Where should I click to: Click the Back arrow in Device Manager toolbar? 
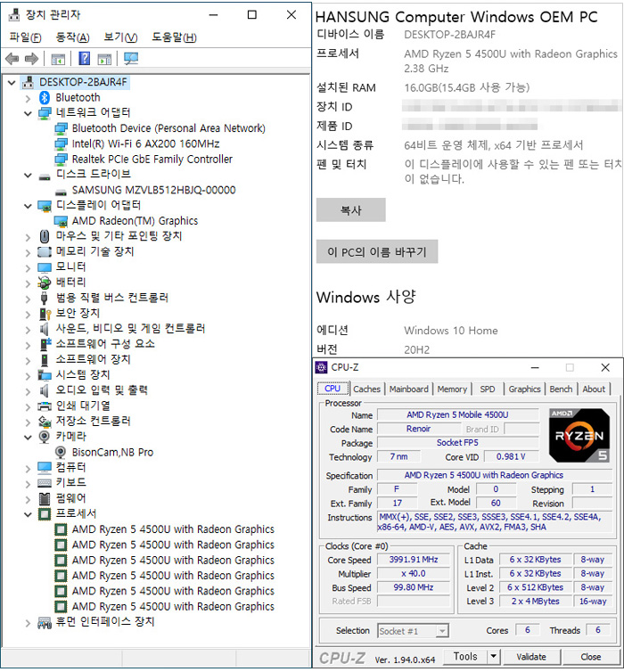pos(12,58)
